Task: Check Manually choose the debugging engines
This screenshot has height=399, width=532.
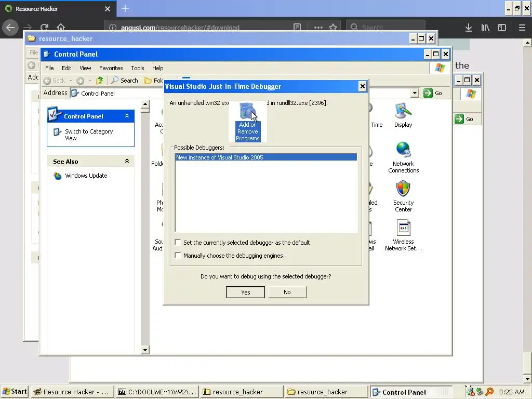Action: pos(178,255)
